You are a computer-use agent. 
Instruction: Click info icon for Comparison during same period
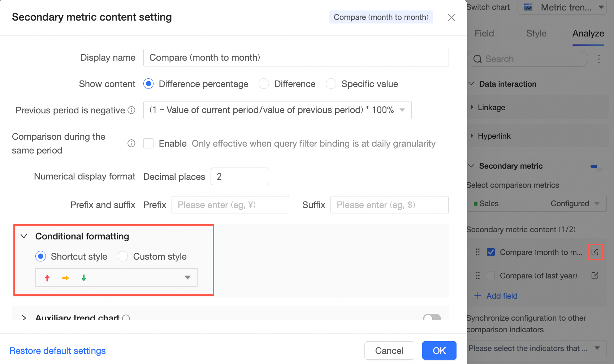tap(131, 143)
